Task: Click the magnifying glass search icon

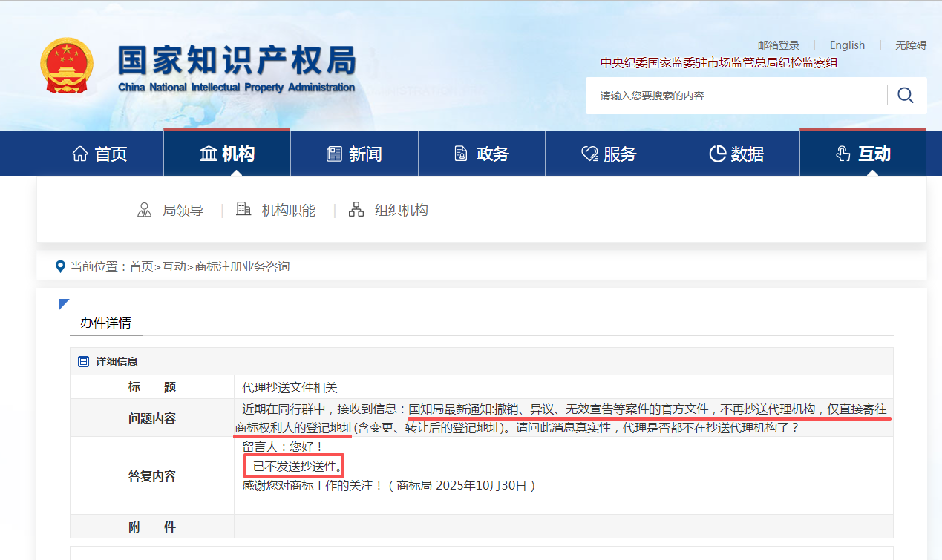Action: 905,95
